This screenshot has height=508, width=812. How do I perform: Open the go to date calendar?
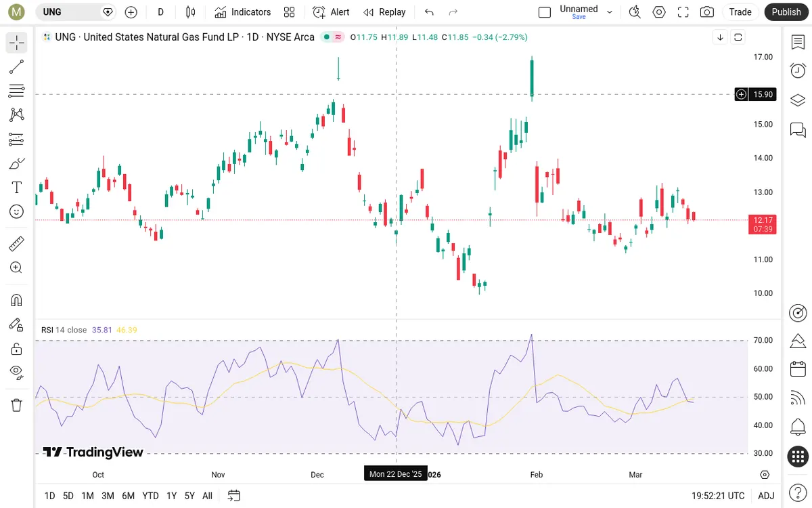[x=233, y=496]
